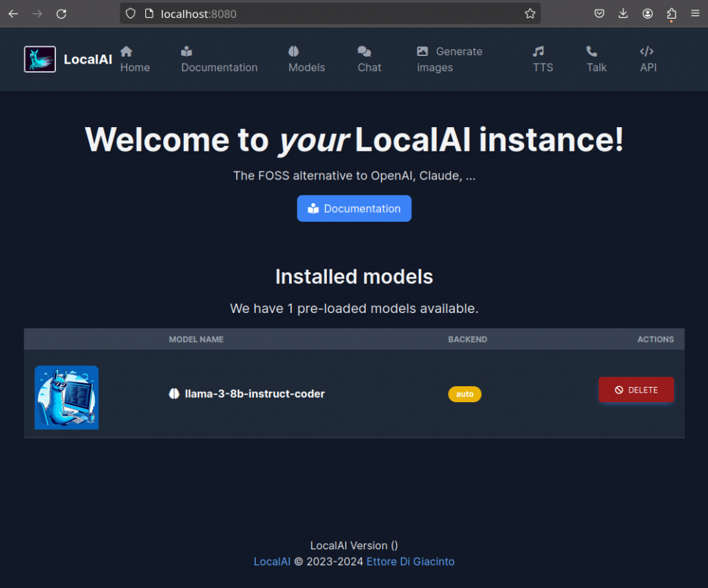The height and width of the screenshot is (588, 708).
Task: Click the yellow auto backend badge
Action: (465, 394)
